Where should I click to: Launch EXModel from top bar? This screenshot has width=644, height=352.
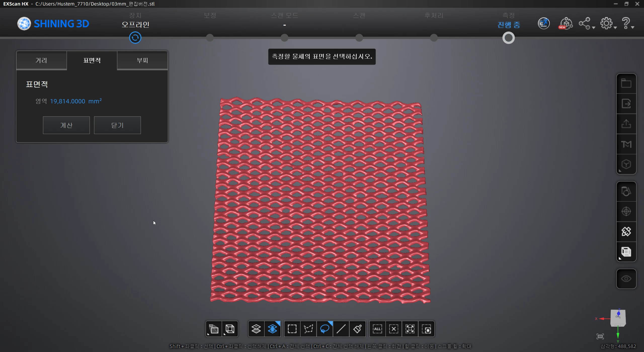tap(544, 24)
